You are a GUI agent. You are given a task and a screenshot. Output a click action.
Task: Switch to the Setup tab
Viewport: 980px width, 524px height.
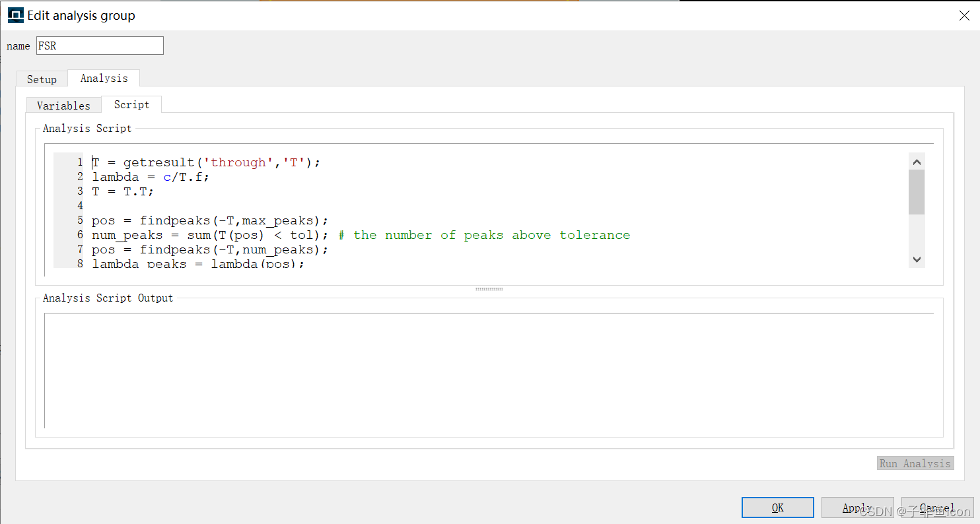coord(42,79)
